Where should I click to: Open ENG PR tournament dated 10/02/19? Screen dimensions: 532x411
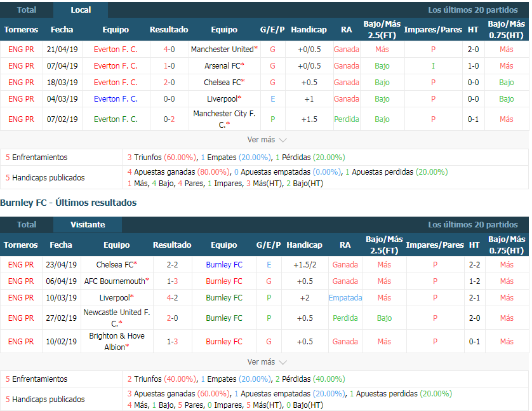pyautogui.click(x=21, y=341)
